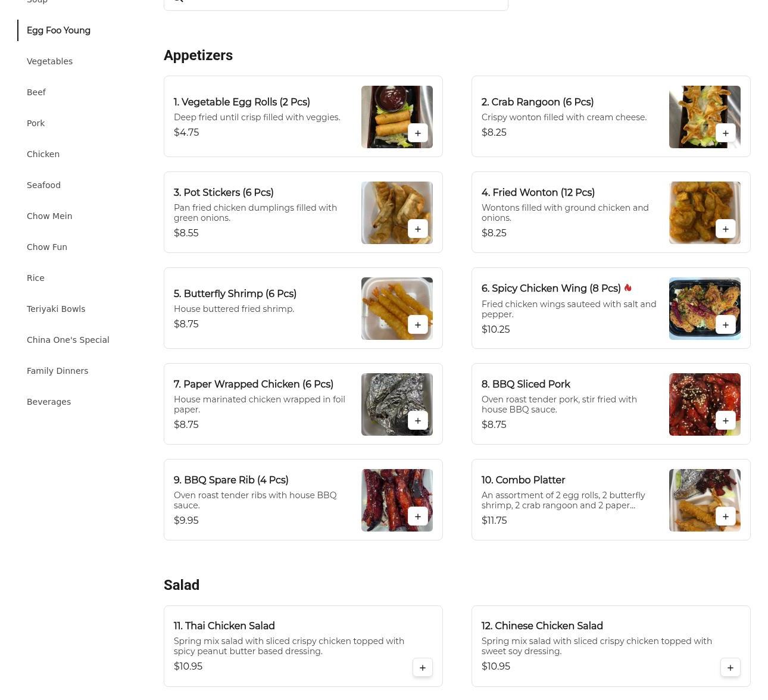Viewport: 768px width, 700px height.
Task: Click plus on Paper Wrapped Chicken
Action: [x=417, y=421]
